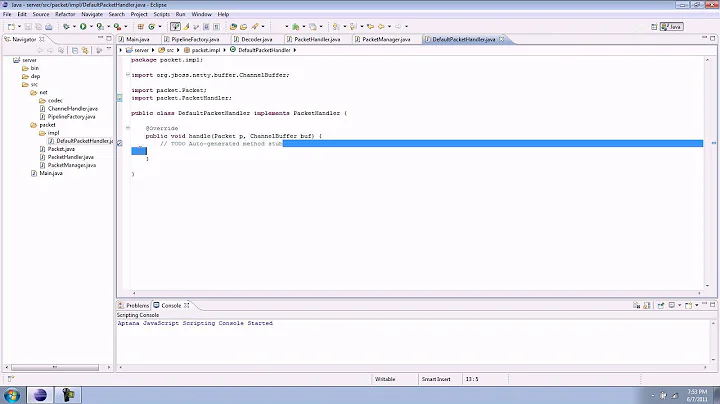The width and height of the screenshot is (720, 404).
Task: Click the Eclipse icon in Windows taskbar
Action: (41, 394)
